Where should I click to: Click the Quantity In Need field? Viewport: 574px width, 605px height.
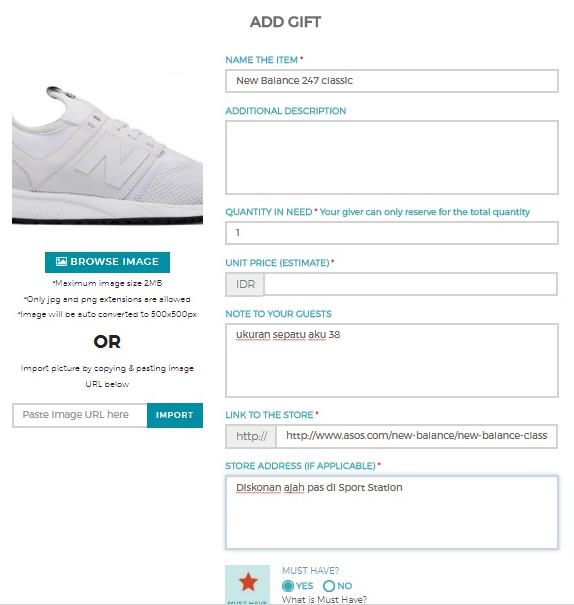392,233
